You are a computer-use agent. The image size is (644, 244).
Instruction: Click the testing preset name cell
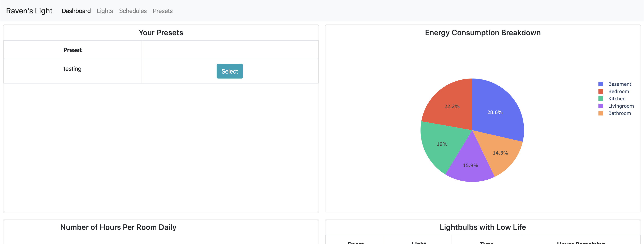(72, 69)
